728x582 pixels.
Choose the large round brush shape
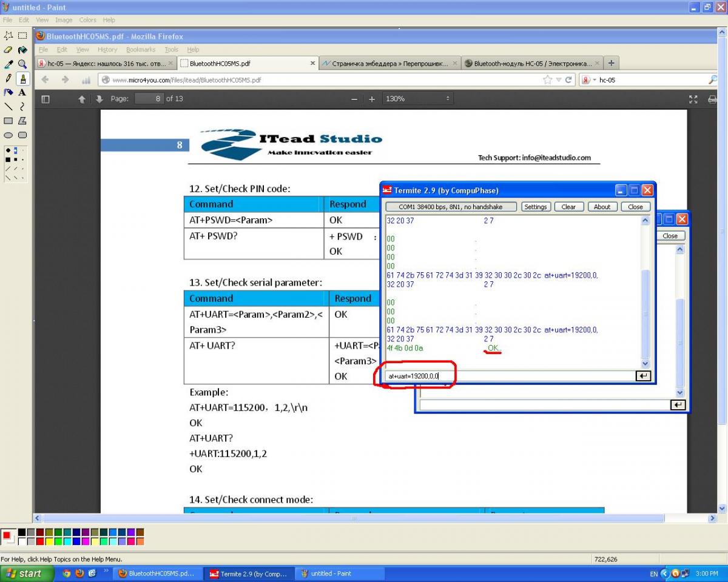[8, 150]
